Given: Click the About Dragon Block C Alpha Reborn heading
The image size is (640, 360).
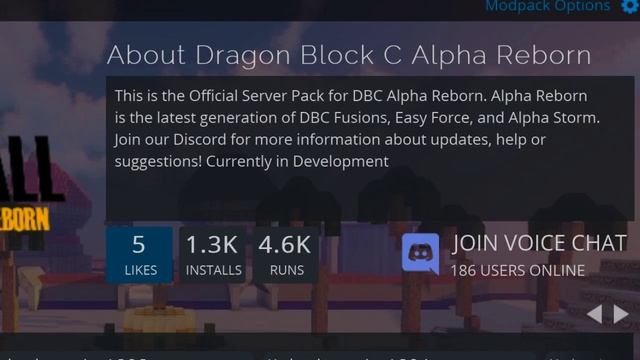Looking at the screenshot, I should (349, 55).
